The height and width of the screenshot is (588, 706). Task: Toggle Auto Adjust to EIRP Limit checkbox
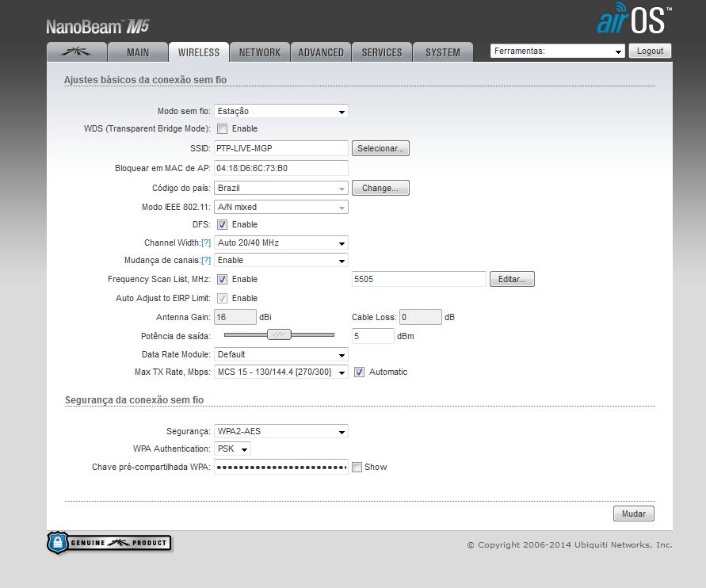pos(222,298)
